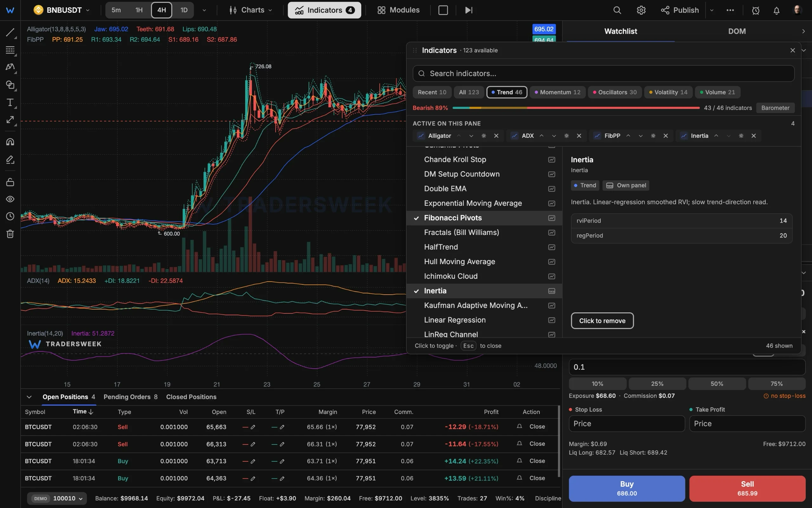Viewport: 812px width, 508px height.
Task: Click the 'Click to remove' button
Action: tap(602, 321)
